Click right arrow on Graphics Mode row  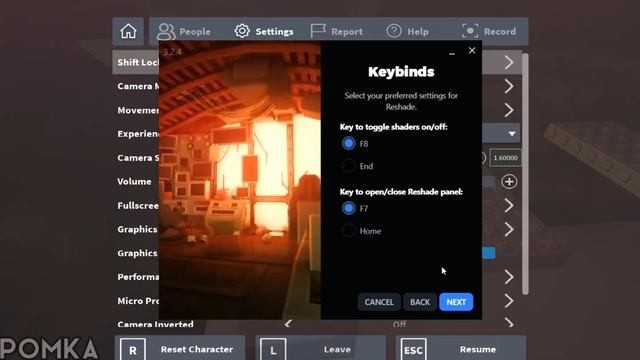pos(509,229)
